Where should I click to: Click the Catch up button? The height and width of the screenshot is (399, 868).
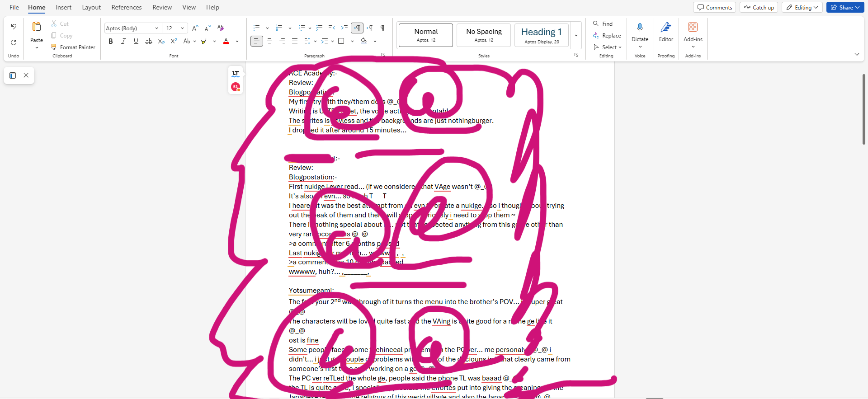click(x=759, y=7)
